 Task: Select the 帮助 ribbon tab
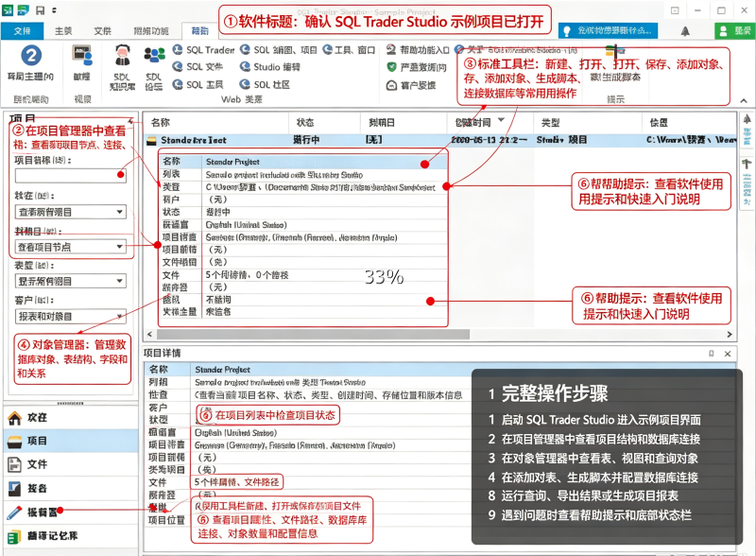point(199,31)
